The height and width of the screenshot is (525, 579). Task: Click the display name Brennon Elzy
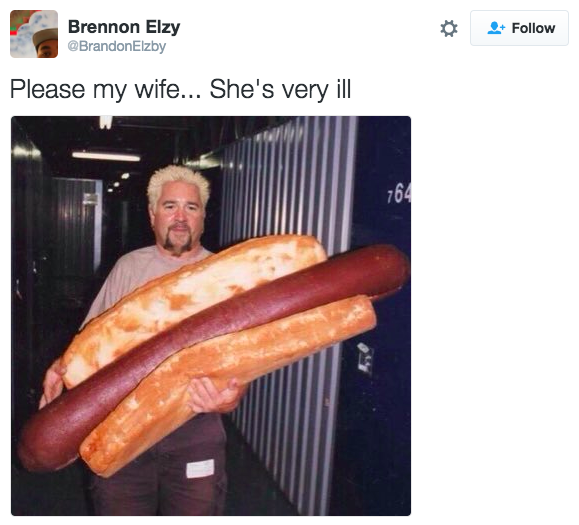pyautogui.click(x=124, y=27)
